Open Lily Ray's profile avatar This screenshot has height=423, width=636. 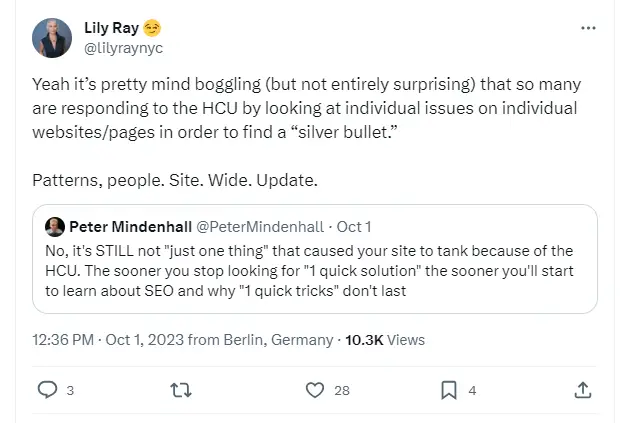52,38
